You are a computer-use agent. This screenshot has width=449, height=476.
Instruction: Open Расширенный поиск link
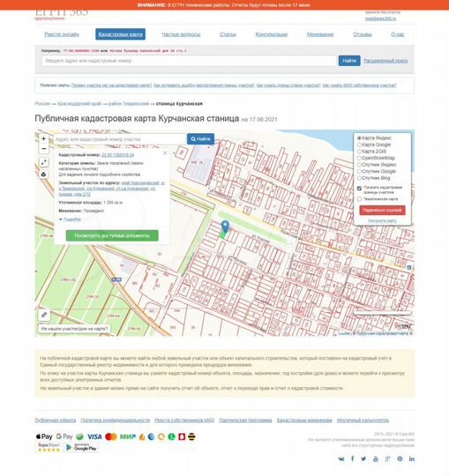pos(385,61)
